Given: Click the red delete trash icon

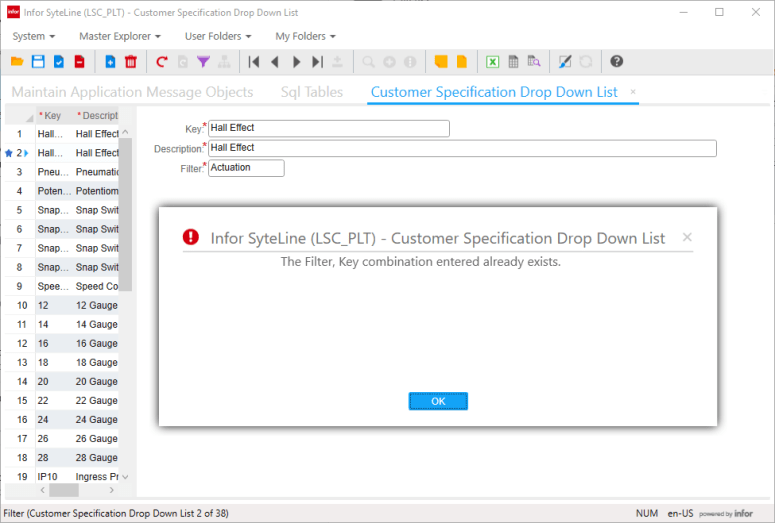Looking at the screenshot, I should coord(130,62).
